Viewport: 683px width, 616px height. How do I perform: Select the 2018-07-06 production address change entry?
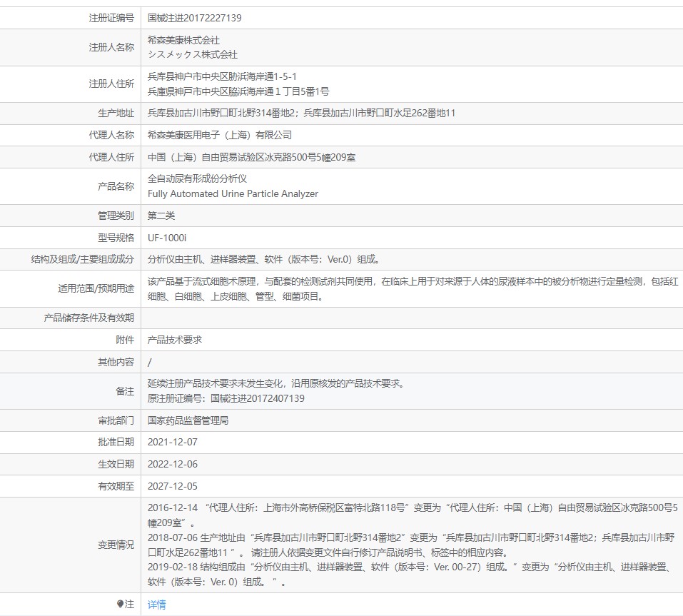pyautogui.click(x=411, y=545)
